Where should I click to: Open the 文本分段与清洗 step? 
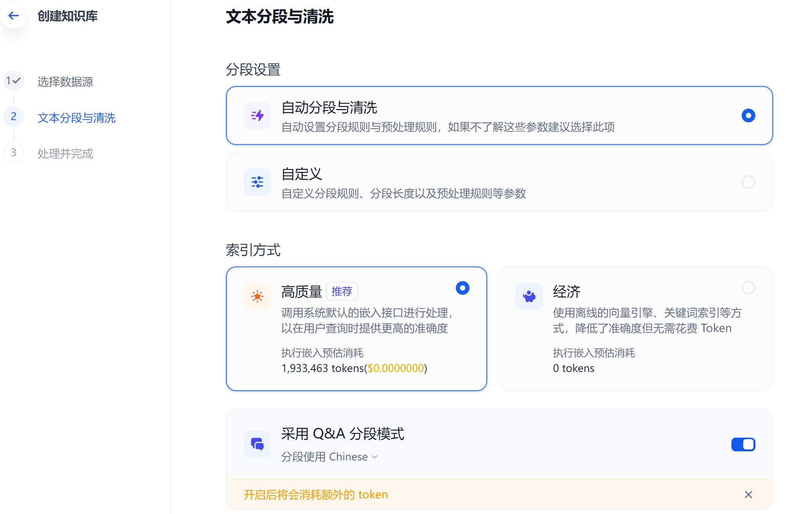coord(76,118)
